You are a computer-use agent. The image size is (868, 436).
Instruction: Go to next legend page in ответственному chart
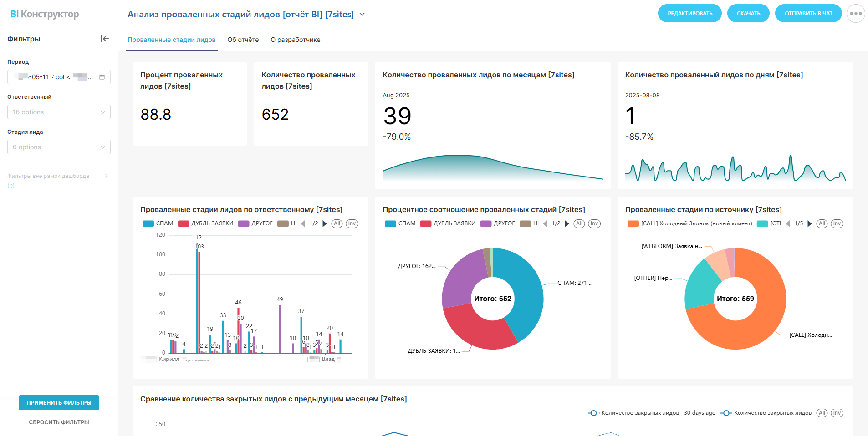pos(325,223)
